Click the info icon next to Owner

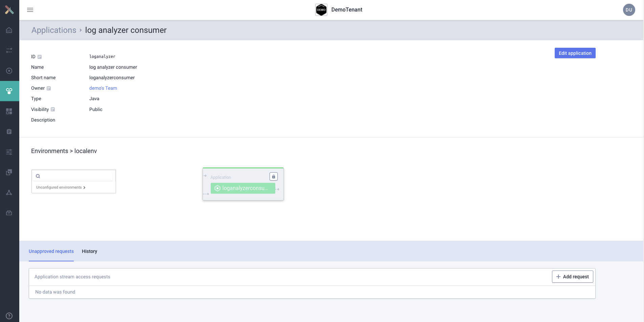(x=49, y=88)
